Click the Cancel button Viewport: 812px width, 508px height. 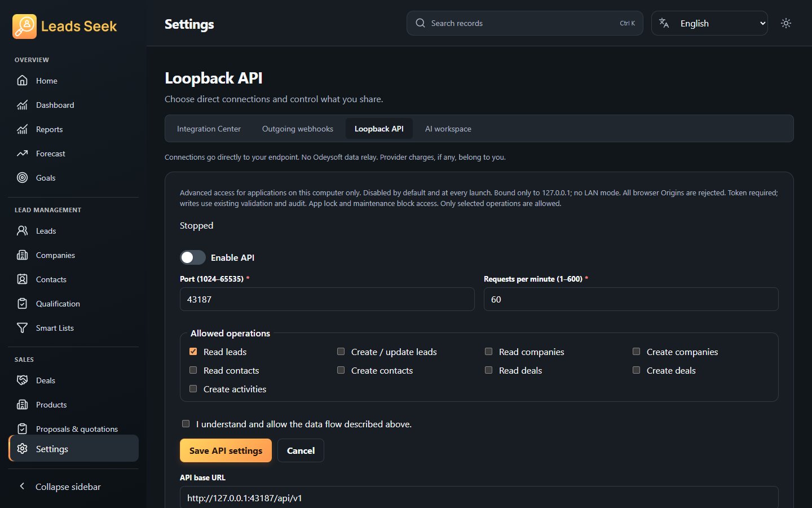tap(301, 450)
